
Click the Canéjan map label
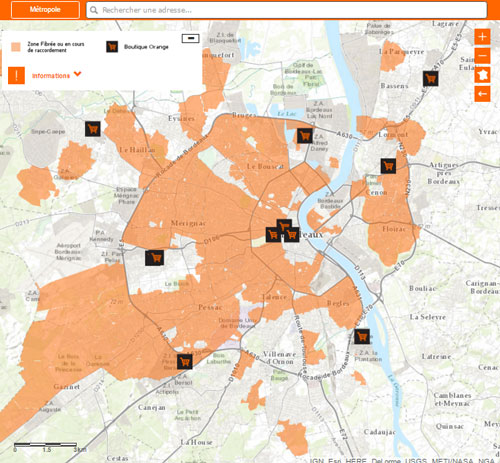pos(152,407)
